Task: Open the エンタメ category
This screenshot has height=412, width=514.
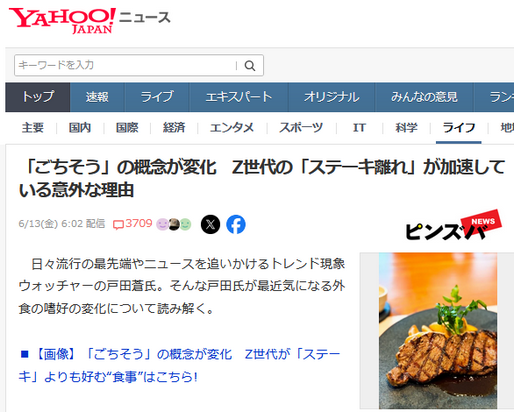Action: [x=232, y=128]
